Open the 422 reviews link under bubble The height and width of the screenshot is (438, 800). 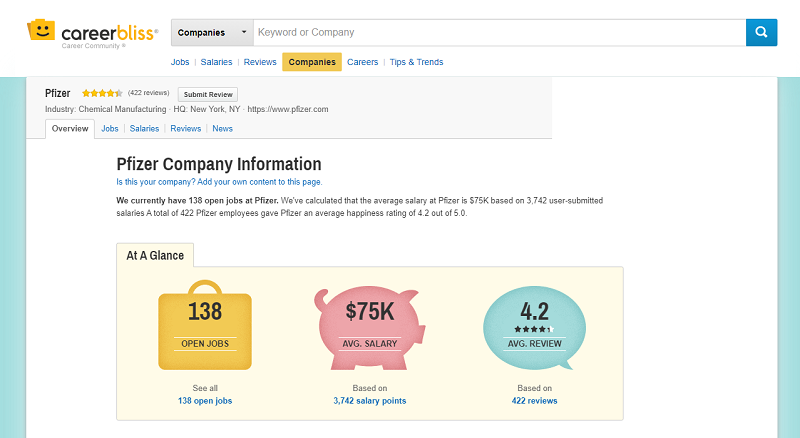(x=535, y=401)
